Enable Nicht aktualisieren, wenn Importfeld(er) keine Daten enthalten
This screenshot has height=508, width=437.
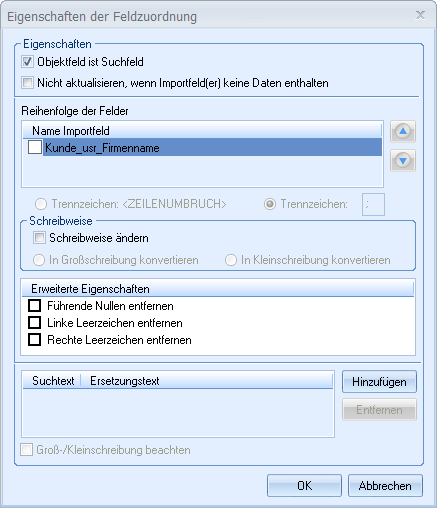pos(27,82)
